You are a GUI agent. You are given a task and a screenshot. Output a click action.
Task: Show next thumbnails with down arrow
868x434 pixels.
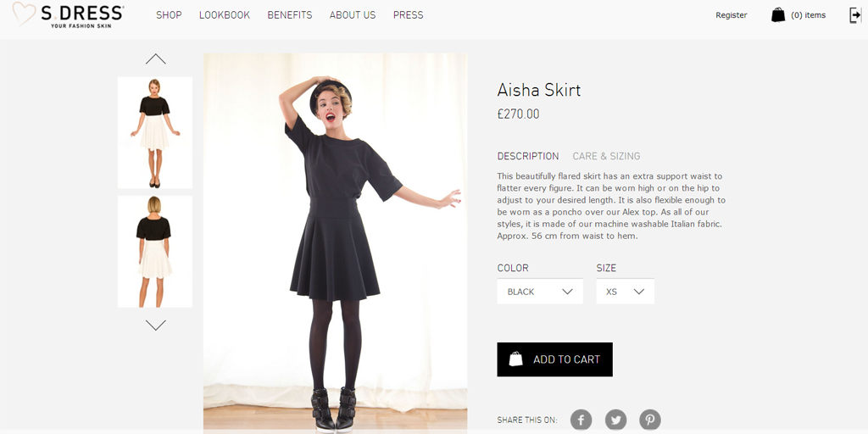point(156,325)
